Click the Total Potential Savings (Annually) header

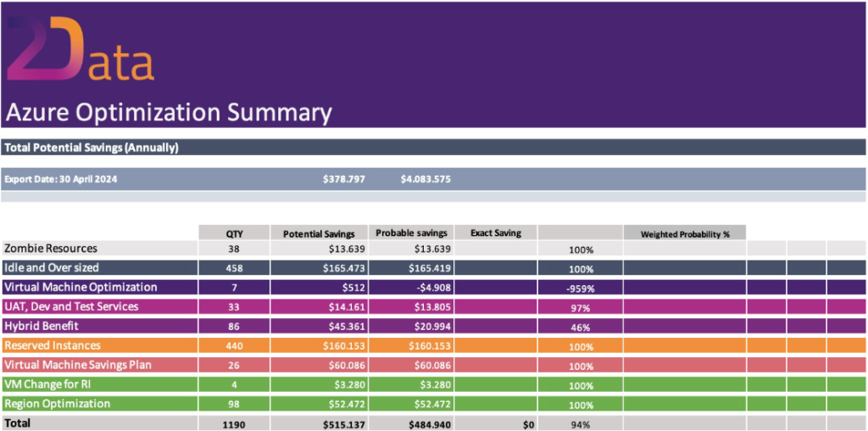click(x=92, y=148)
